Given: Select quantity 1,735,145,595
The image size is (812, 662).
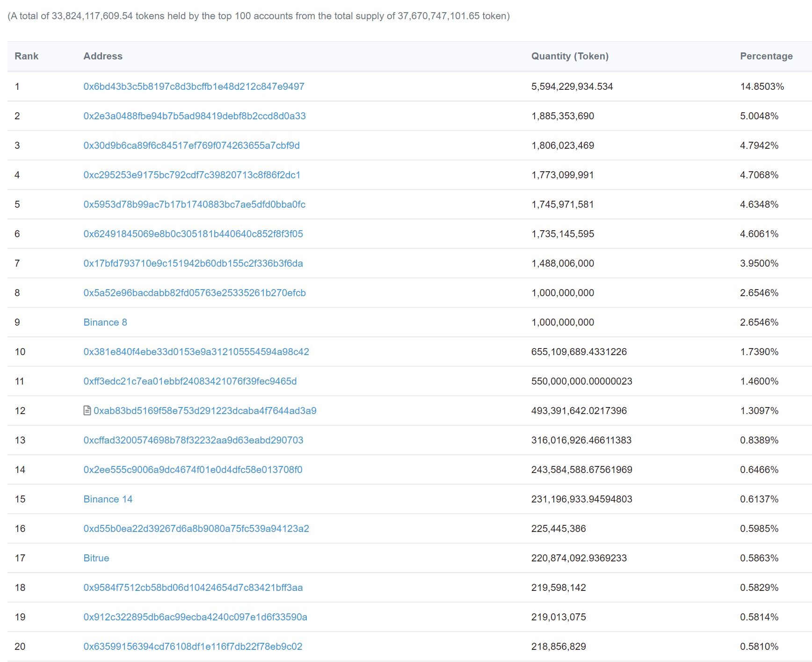Looking at the screenshot, I should [x=563, y=234].
